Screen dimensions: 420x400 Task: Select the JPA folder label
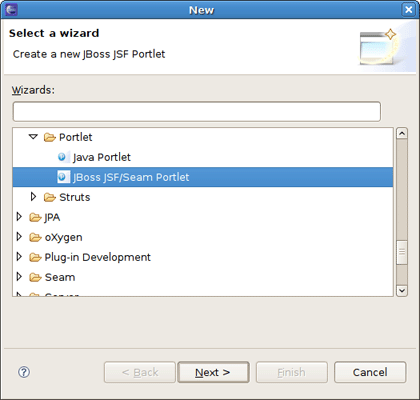[52, 217]
